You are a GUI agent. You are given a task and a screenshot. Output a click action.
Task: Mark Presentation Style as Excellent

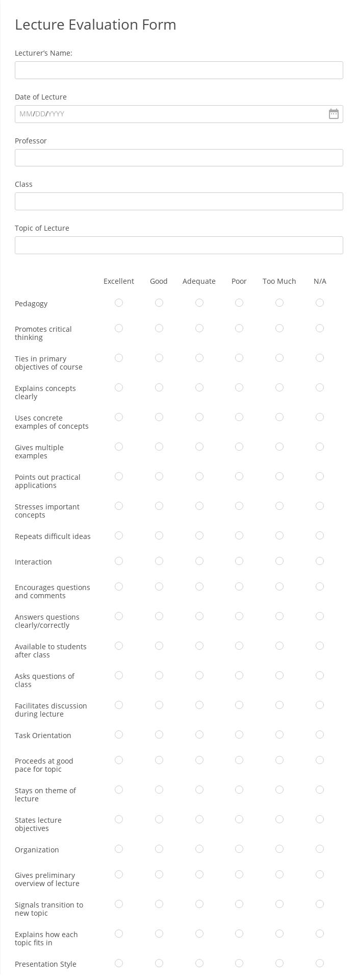[119, 963]
